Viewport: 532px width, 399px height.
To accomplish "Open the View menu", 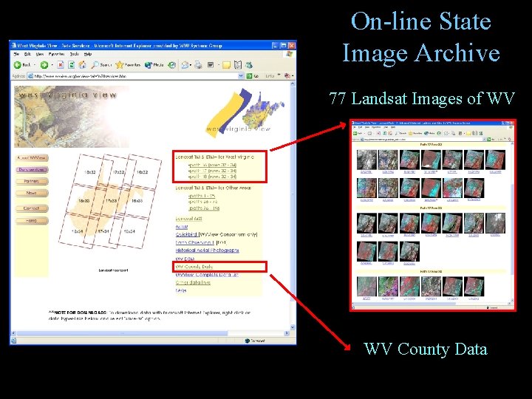I will pyautogui.click(x=40, y=54).
